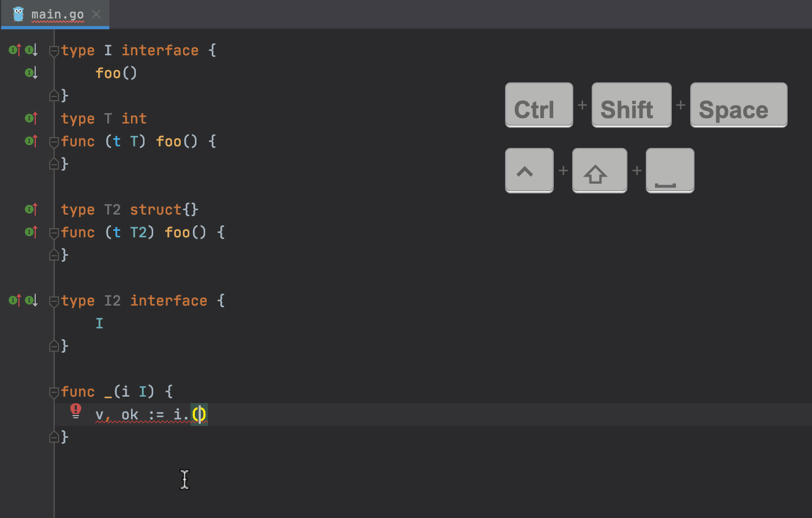This screenshot has width=812, height=518.
Task: Place cursor on 'interface' keyword of type I
Action: click(160, 50)
